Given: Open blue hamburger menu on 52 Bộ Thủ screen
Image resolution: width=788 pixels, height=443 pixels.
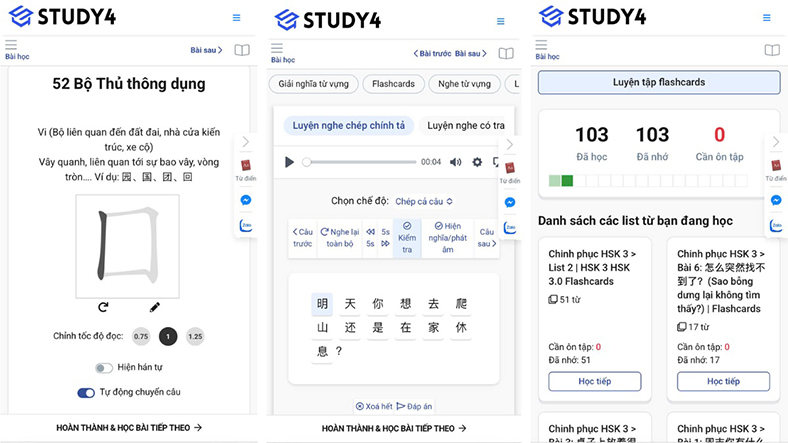Looking at the screenshot, I should click(x=236, y=18).
